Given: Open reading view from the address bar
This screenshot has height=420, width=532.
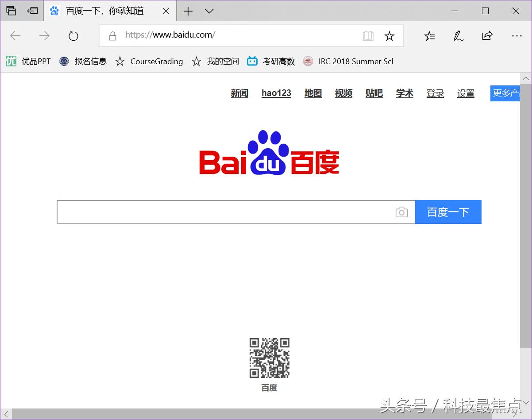Looking at the screenshot, I should [x=368, y=36].
